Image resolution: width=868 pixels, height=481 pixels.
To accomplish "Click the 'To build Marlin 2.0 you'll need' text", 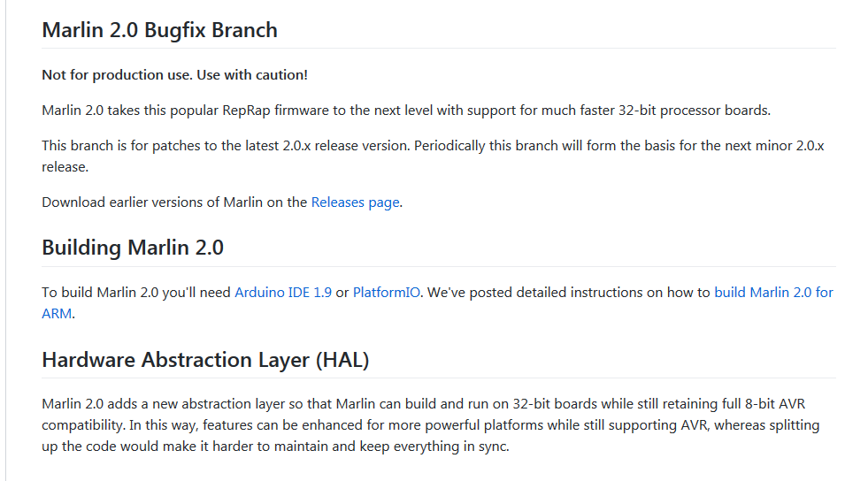I will (136, 293).
